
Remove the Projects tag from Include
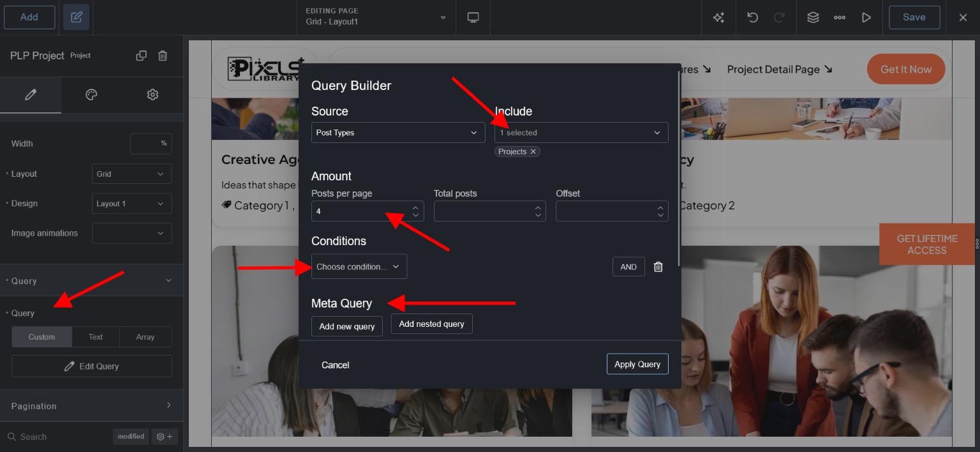[533, 151]
